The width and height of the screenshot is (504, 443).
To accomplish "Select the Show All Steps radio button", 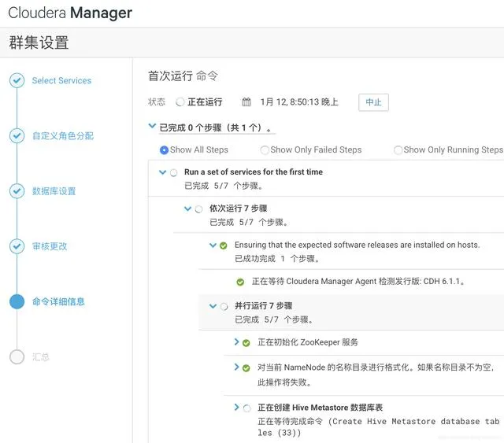I will 164,150.
